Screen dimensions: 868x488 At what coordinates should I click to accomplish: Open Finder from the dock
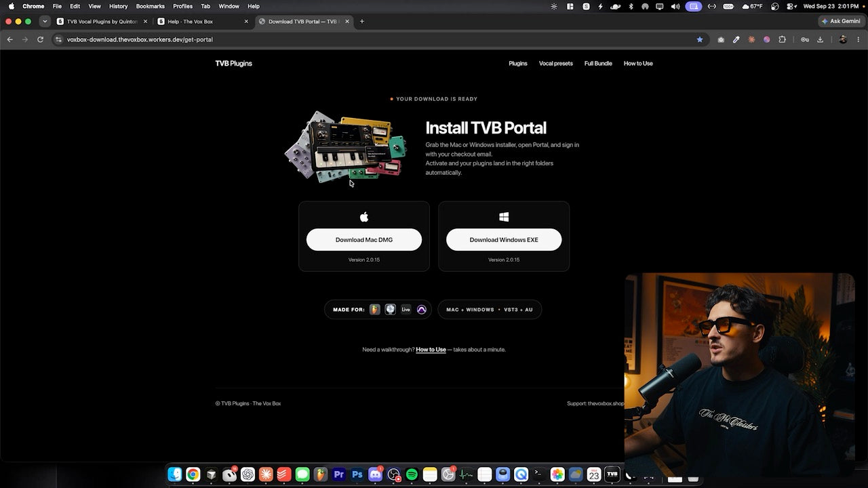175,475
